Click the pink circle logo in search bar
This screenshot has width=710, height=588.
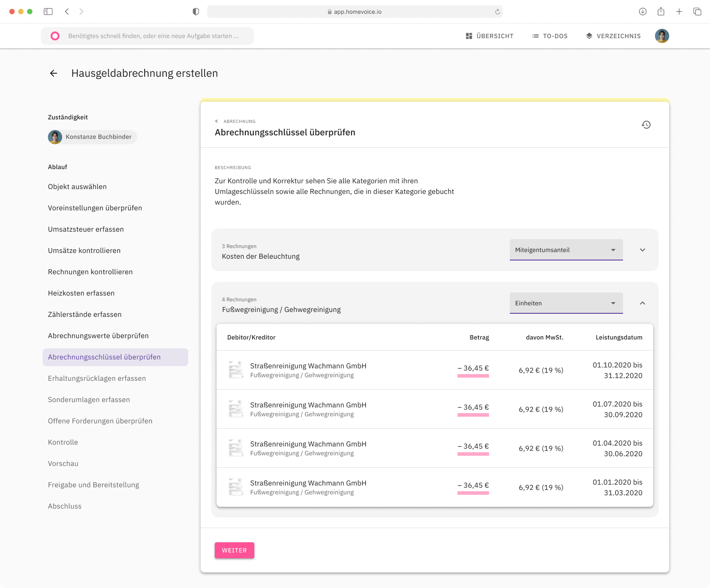click(55, 36)
